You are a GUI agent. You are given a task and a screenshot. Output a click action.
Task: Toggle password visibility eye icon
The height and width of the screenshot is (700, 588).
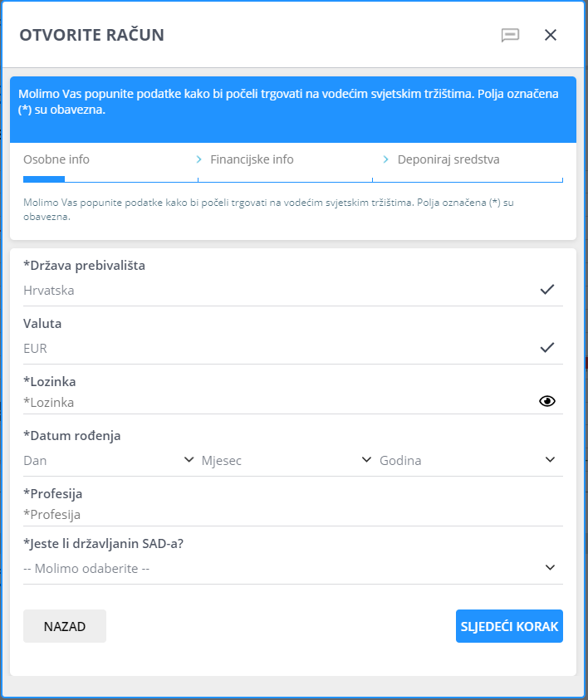pos(546,402)
